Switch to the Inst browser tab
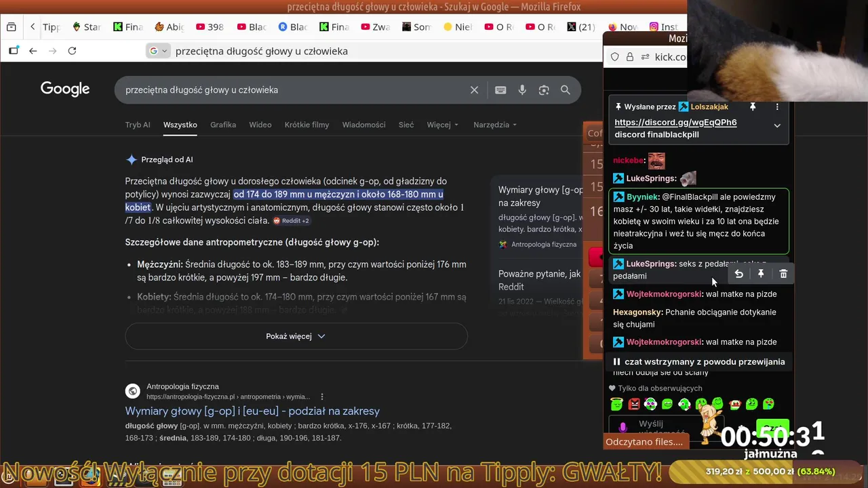This screenshot has width=868, height=488. pos(665,27)
